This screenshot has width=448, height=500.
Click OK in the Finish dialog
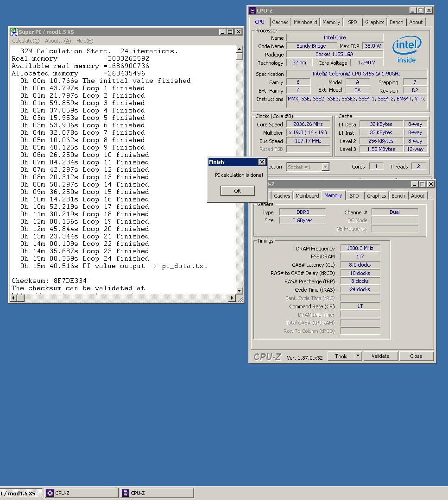(x=238, y=191)
